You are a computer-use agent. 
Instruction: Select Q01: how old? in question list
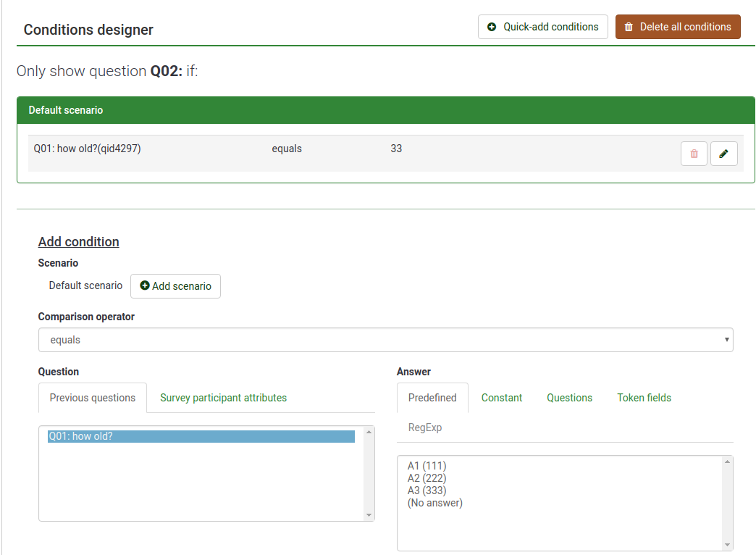click(201, 436)
